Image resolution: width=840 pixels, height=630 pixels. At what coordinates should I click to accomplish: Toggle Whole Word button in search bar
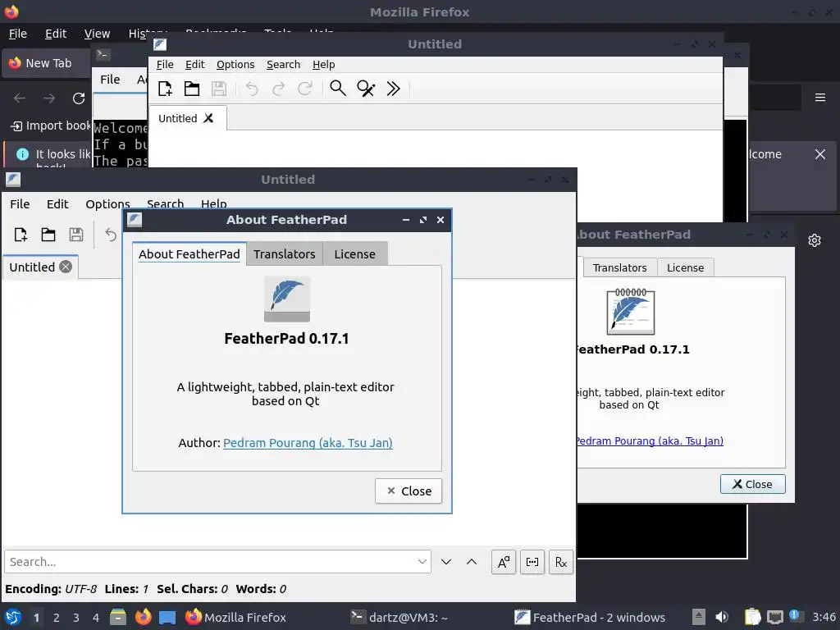[x=532, y=562]
